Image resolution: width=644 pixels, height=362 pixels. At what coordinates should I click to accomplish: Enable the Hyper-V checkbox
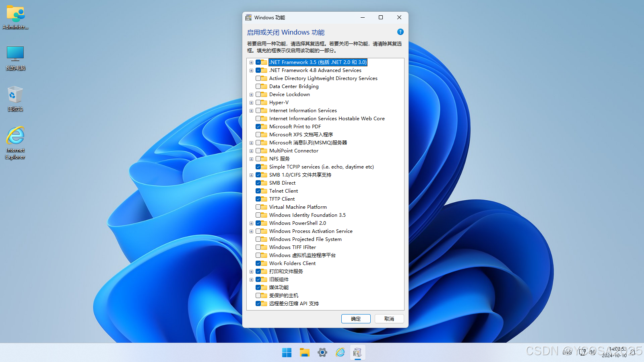258,103
